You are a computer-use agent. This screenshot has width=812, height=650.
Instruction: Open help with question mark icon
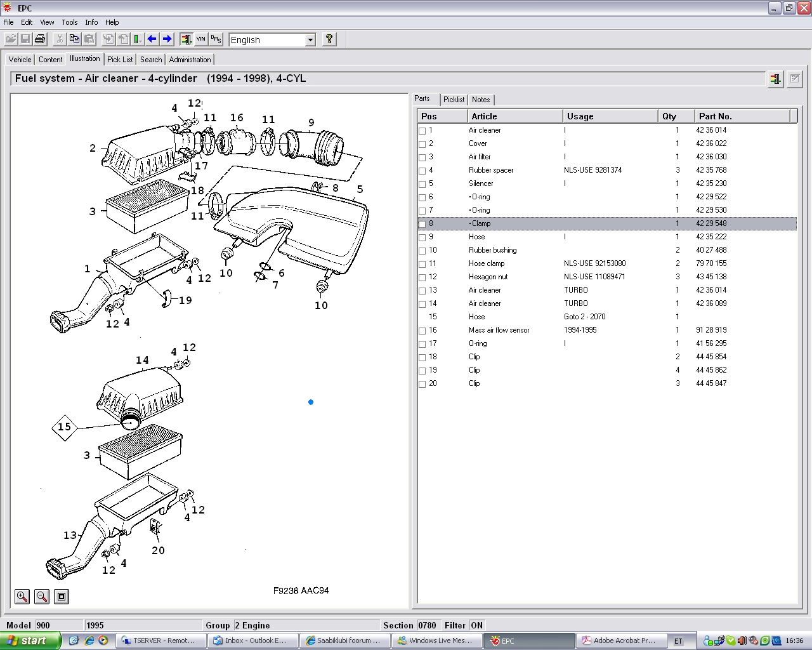pos(329,39)
